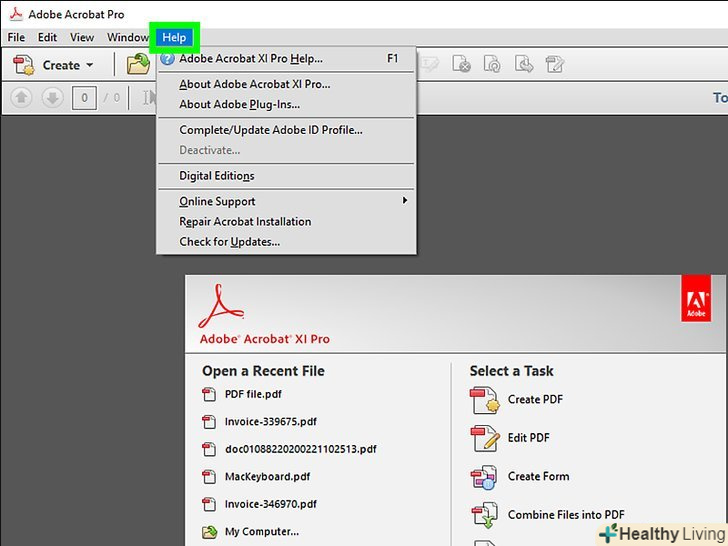Image resolution: width=728 pixels, height=546 pixels.
Task: Click the Create button label
Action: [61, 65]
